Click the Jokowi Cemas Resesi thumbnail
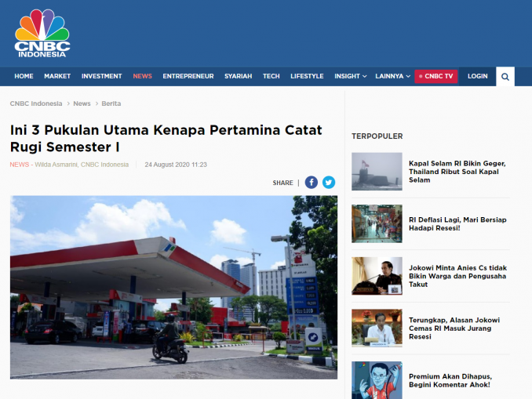This screenshot has height=399, width=532. [377, 328]
